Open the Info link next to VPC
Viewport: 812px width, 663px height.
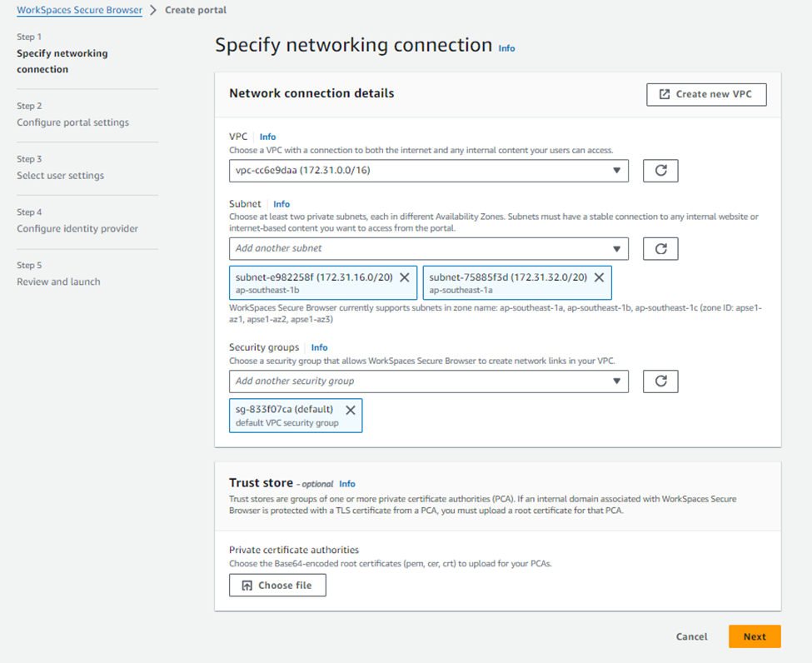(267, 137)
